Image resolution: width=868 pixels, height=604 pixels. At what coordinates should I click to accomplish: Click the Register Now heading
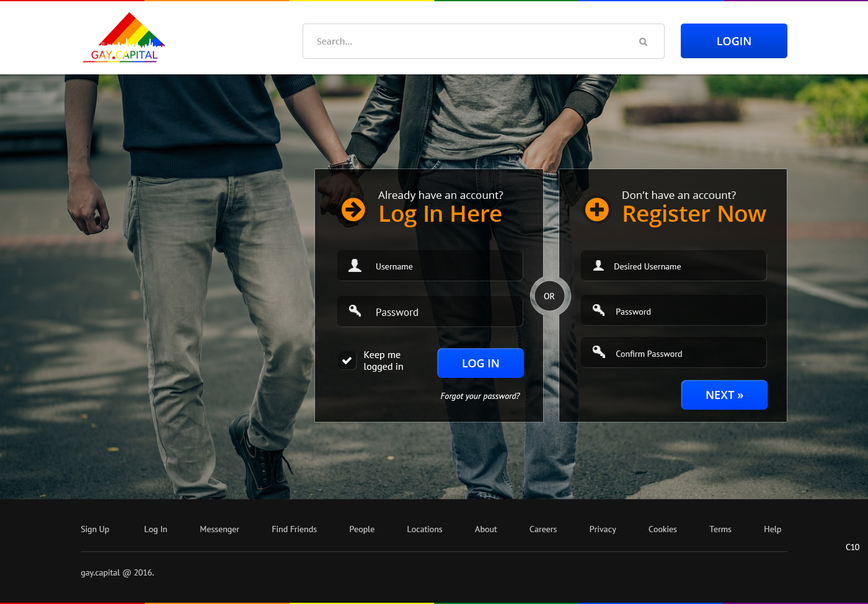pos(694,214)
